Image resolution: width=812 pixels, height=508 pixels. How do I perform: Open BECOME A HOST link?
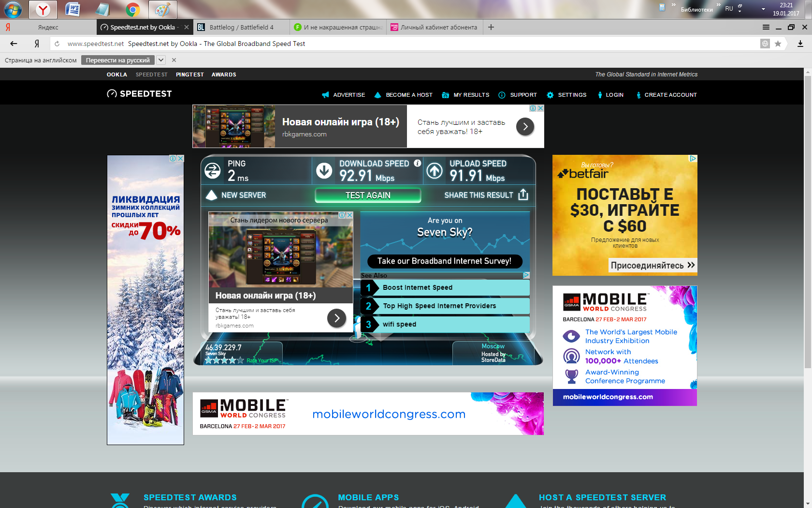click(404, 95)
